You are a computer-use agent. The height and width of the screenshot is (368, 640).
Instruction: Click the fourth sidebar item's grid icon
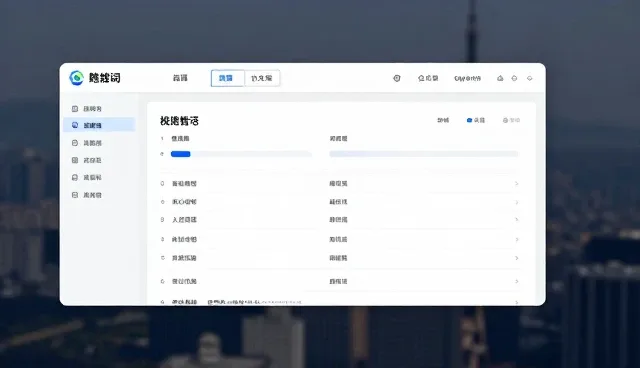75,160
